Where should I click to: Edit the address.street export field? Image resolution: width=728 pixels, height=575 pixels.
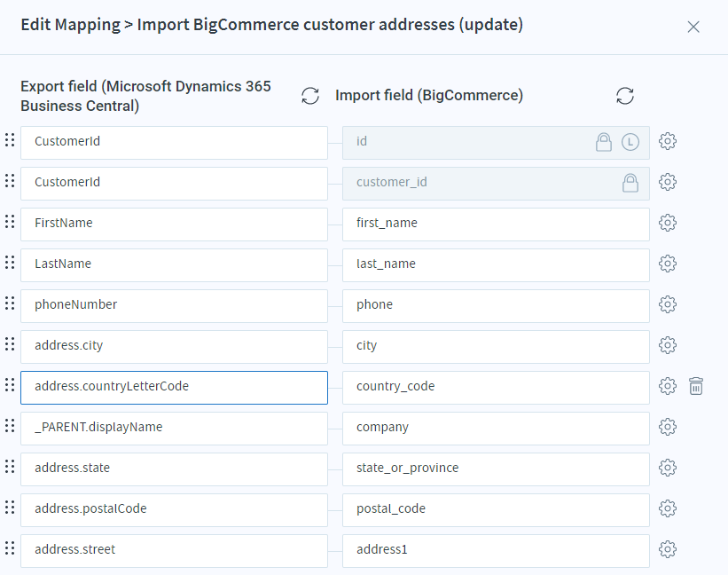click(174, 551)
